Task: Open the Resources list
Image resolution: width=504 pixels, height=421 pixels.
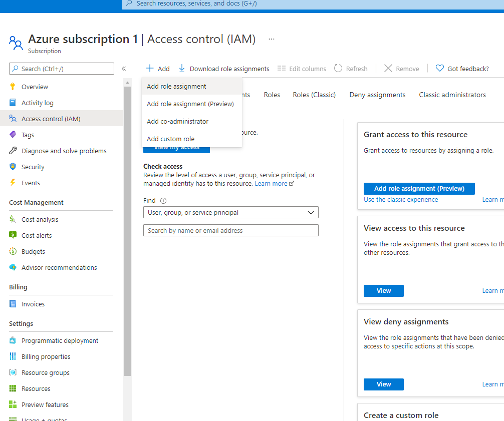Action: [x=36, y=388]
